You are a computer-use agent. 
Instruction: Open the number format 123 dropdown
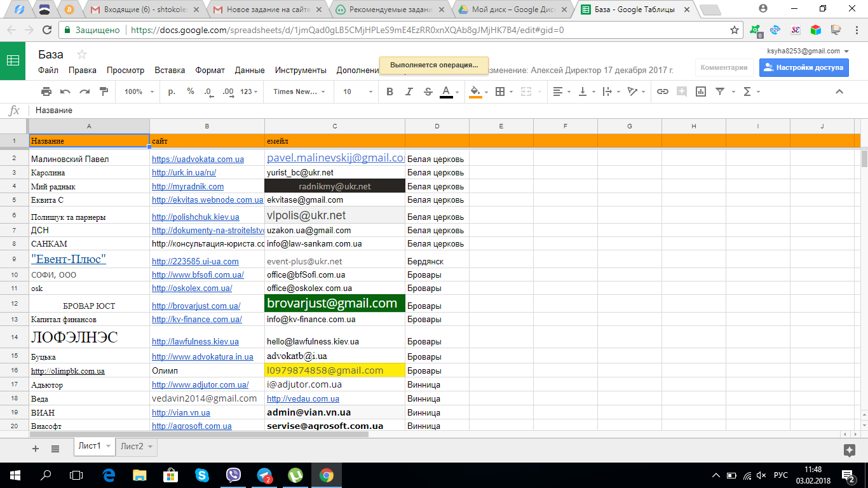pos(249,91)
